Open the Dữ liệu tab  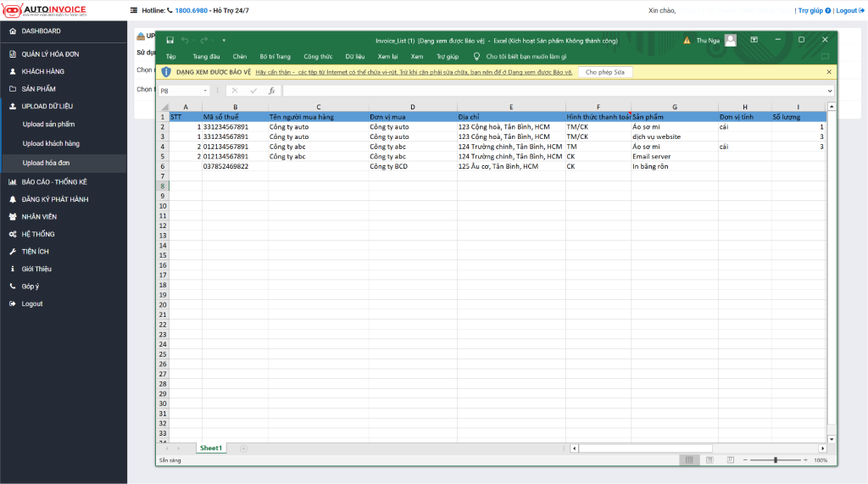[355, 57]
